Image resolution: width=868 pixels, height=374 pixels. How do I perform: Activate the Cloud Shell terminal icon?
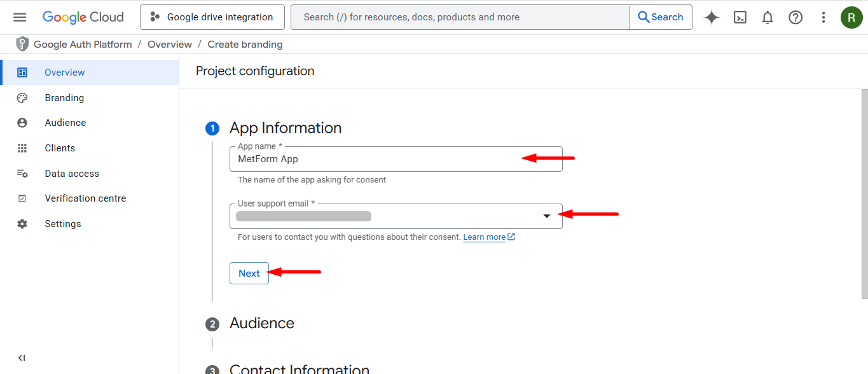coord(740,17)
